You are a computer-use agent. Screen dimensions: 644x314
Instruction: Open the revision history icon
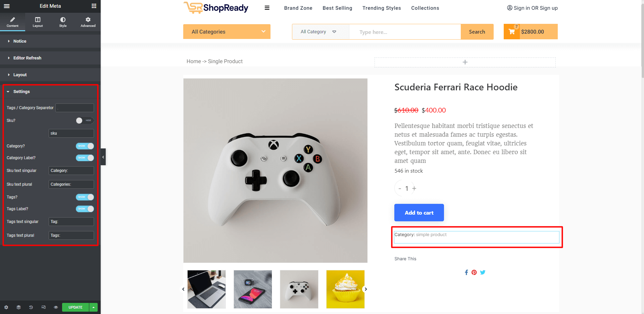point(31,307)
